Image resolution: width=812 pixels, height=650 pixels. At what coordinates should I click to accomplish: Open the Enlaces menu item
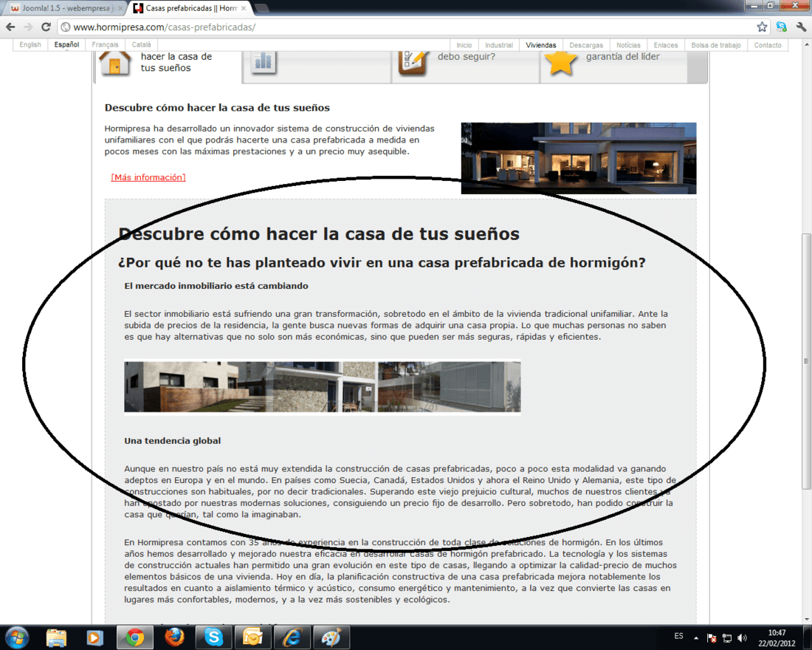click(665, 45)
